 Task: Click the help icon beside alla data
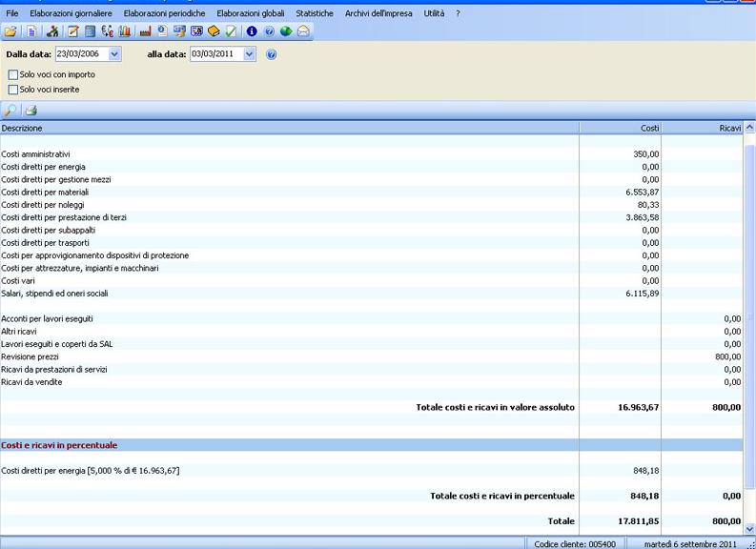tap(272, 55)
